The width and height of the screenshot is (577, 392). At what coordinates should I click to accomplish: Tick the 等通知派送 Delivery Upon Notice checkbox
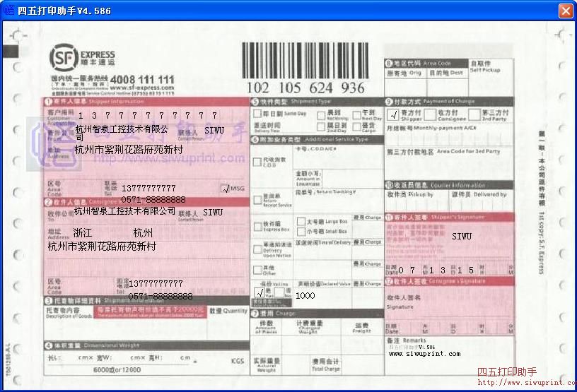[257, 249]
